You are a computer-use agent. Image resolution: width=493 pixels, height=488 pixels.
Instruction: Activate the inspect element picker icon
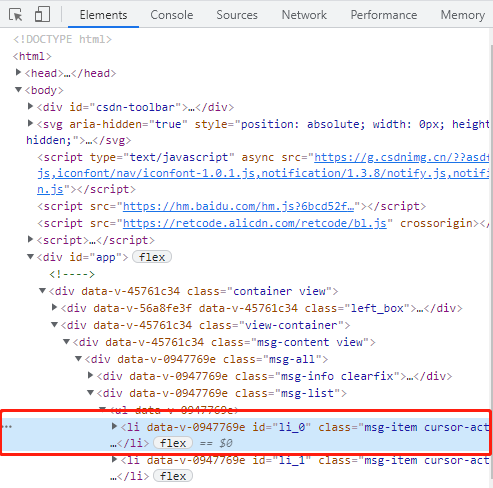[x=15, y=15]
